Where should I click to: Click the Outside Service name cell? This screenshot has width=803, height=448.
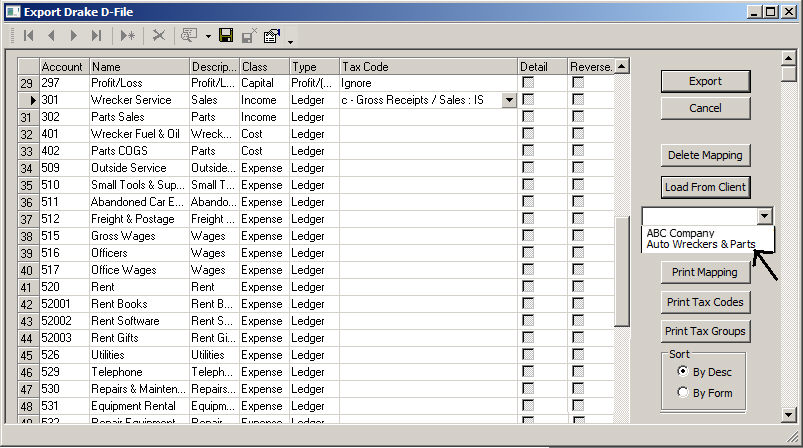click(139, 168)
